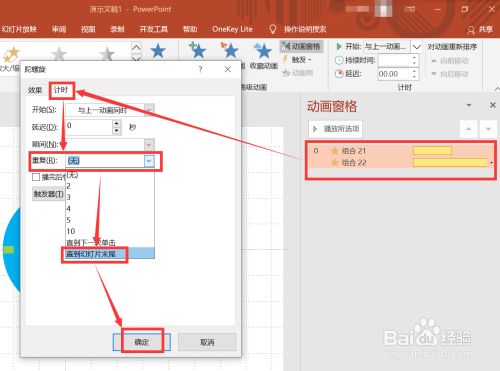500x371 pixels.
Task: Click 向后移动 reorder button
Action: pyautogui.click(x=449, y=74)
